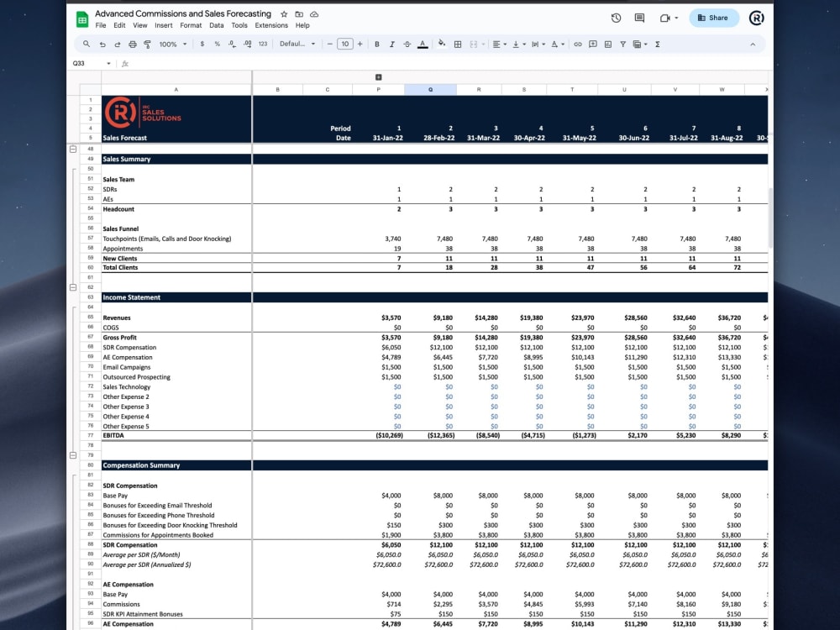Increase decimal places
This screenshot has height=630, width=840.
[248, 45]
